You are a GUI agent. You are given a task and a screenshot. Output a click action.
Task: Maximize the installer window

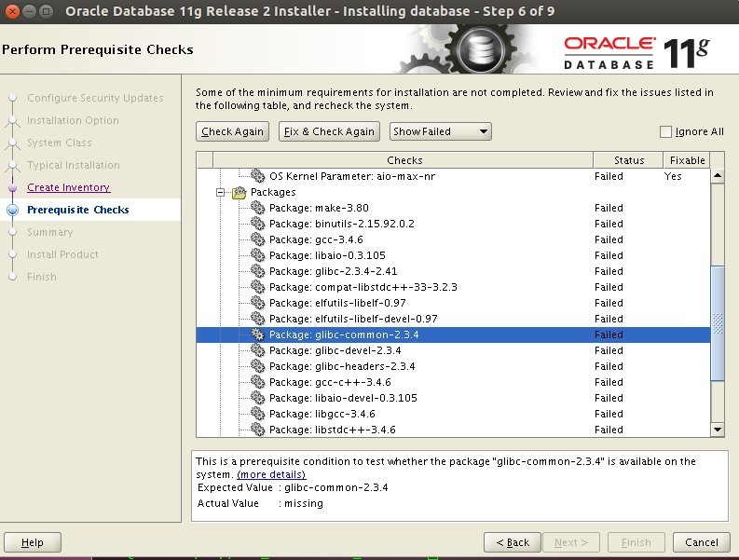point(46,11)
